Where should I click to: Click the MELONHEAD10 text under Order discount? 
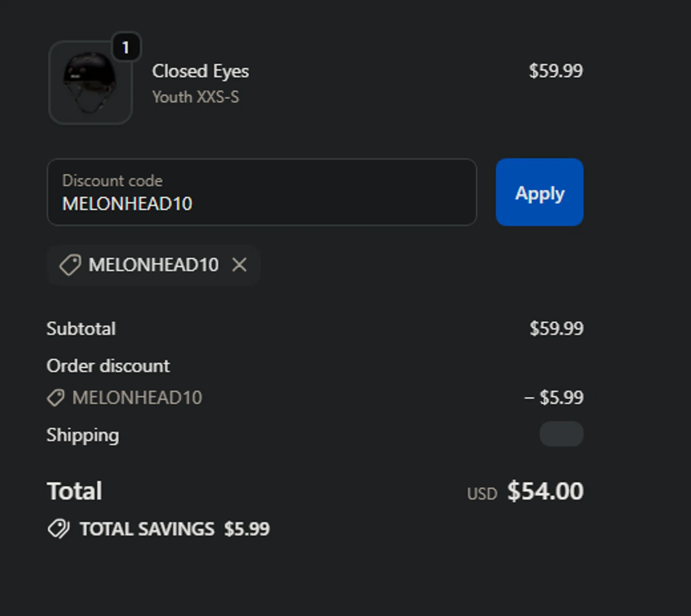click(x=137, y=398)
